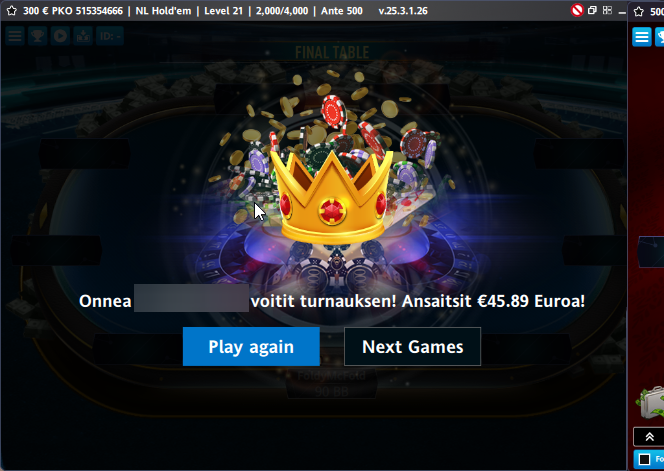
Task: Click the golden crown winner graphic
Action: (332, 198)
